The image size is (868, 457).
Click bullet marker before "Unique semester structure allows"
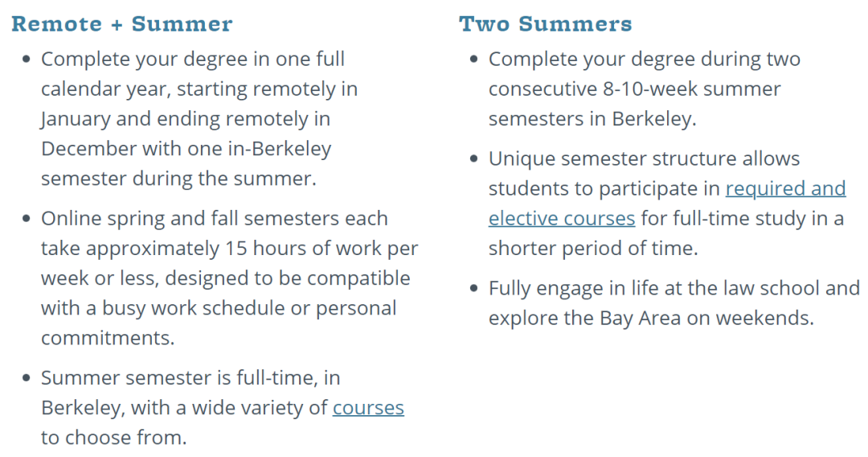[473, 159]
